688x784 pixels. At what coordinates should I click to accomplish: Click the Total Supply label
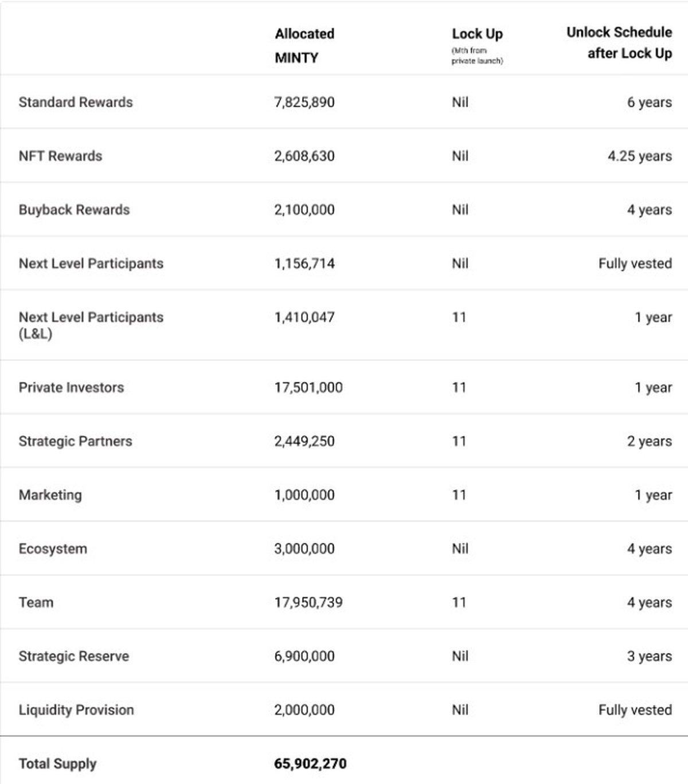pos(57,763)
